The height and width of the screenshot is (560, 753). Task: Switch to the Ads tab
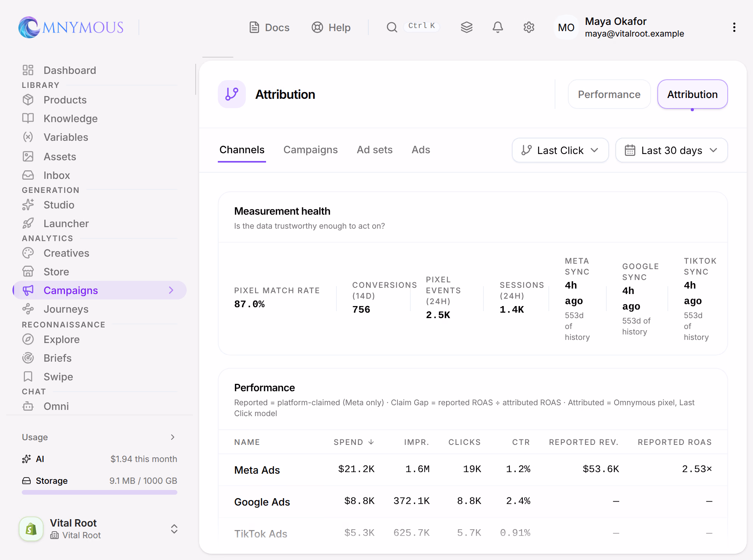(x=421, y=150)
